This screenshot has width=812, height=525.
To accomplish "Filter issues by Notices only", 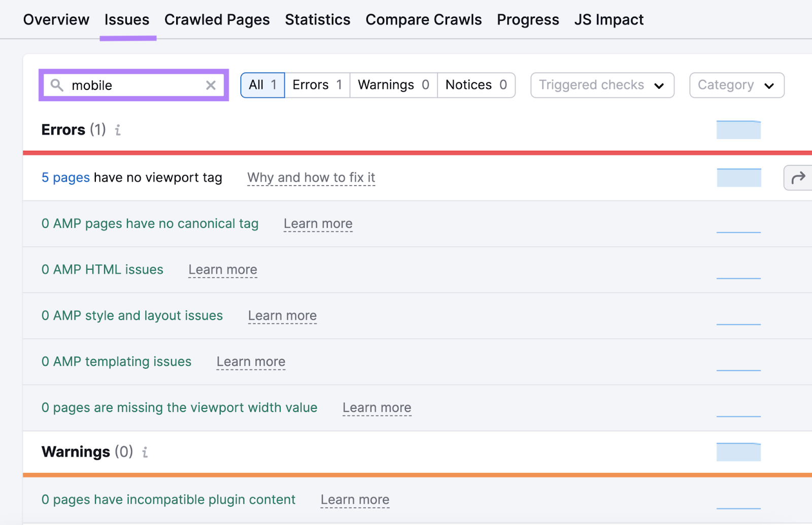I will coord(476,85).
